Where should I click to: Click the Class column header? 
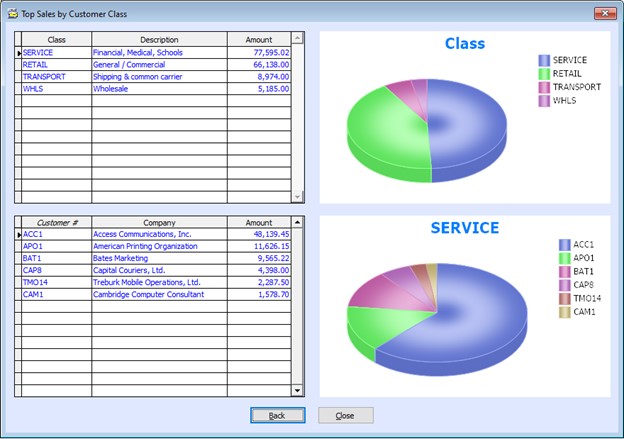click(x=56, y=39)
